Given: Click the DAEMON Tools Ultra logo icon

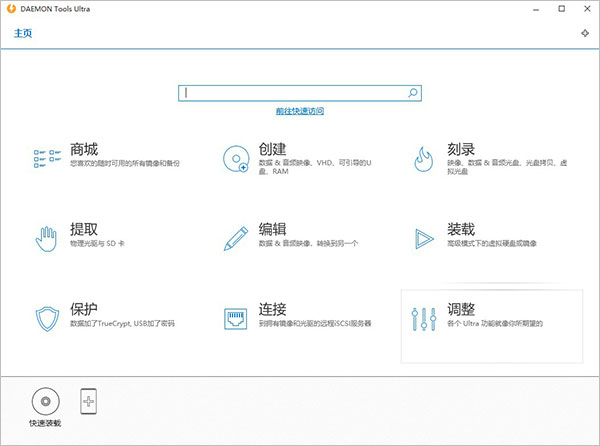Looking at the screenshot, I should click(x=11, y=8).
